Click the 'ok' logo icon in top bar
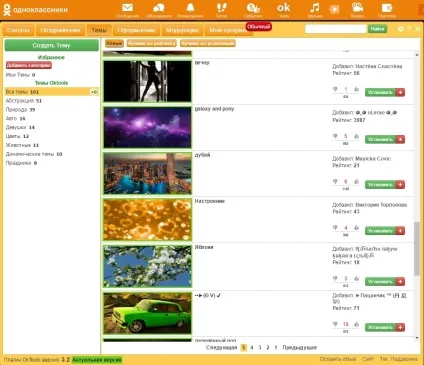Image resolution: width=424 pixels, height=365 pixels. point(284,7)
